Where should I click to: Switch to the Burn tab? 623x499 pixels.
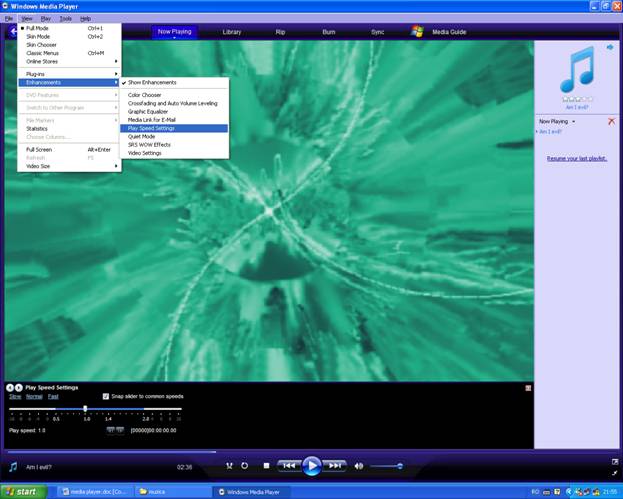coord(329,32)
